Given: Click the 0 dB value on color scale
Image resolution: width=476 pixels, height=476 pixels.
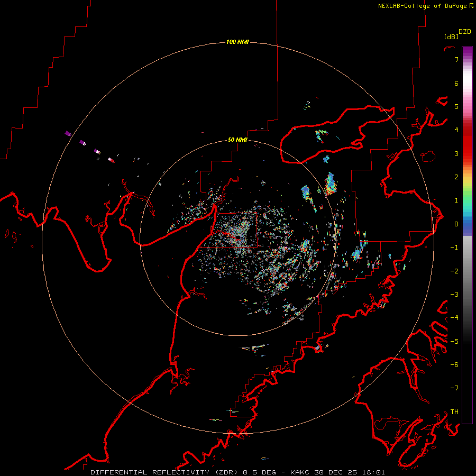Looking at the screenshot, I should click(x=456, y=224).
